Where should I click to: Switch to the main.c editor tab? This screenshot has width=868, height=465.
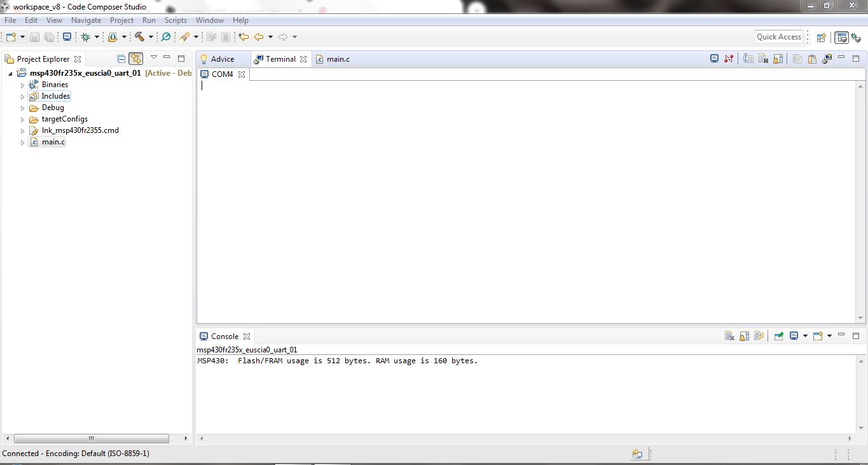pyautogui.click(x=333, y=59)
